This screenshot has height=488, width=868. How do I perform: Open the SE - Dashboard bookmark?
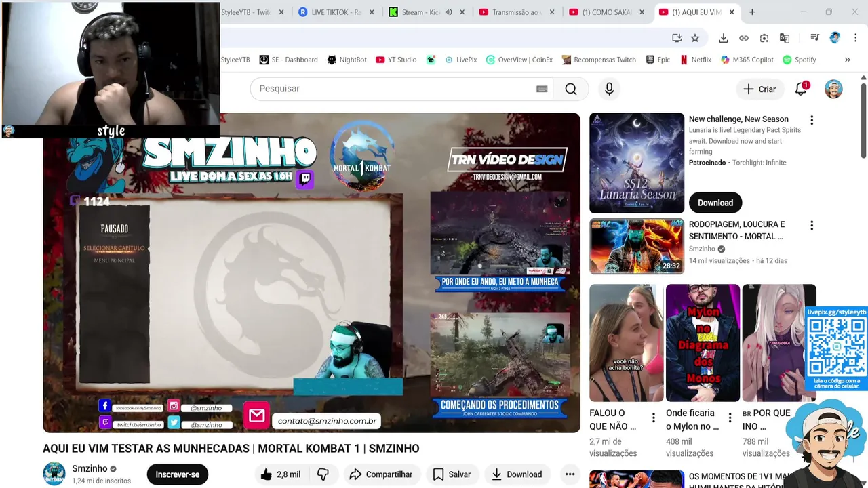point(289,60)
